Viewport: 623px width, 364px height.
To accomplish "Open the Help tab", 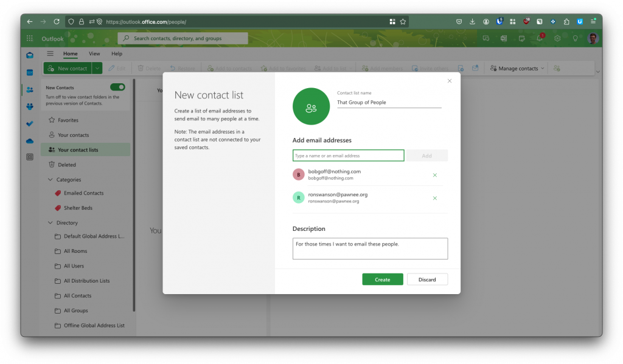I will tap(116, 54).
